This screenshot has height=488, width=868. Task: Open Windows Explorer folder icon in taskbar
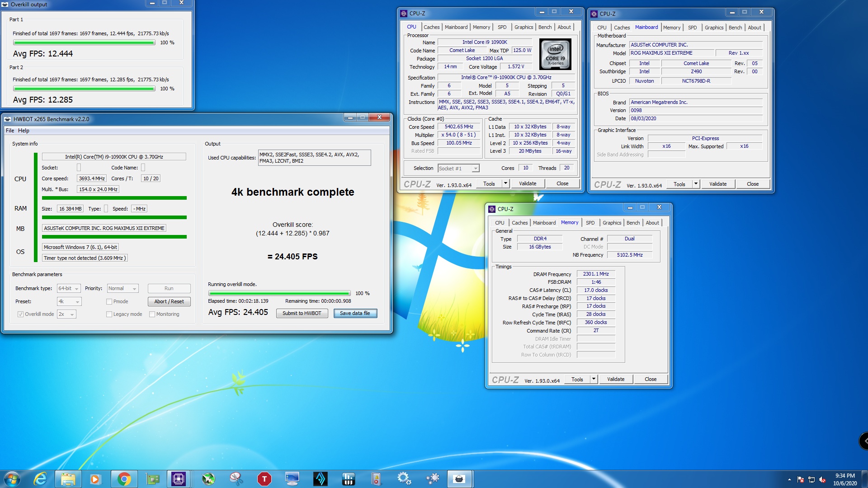pyautogui.click(x=68, y=479)
